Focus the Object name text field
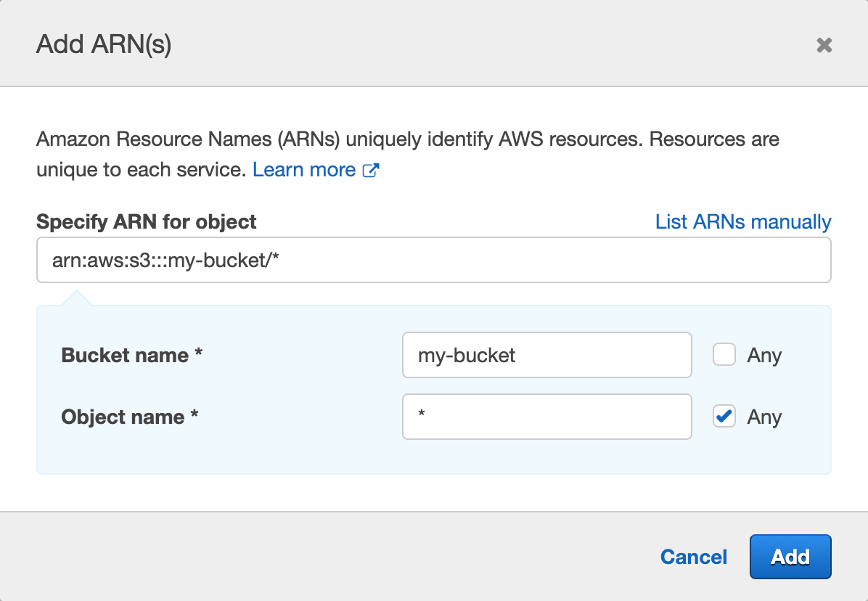Image resolution: width=868 pixels, height=601 pixels. 546,417
